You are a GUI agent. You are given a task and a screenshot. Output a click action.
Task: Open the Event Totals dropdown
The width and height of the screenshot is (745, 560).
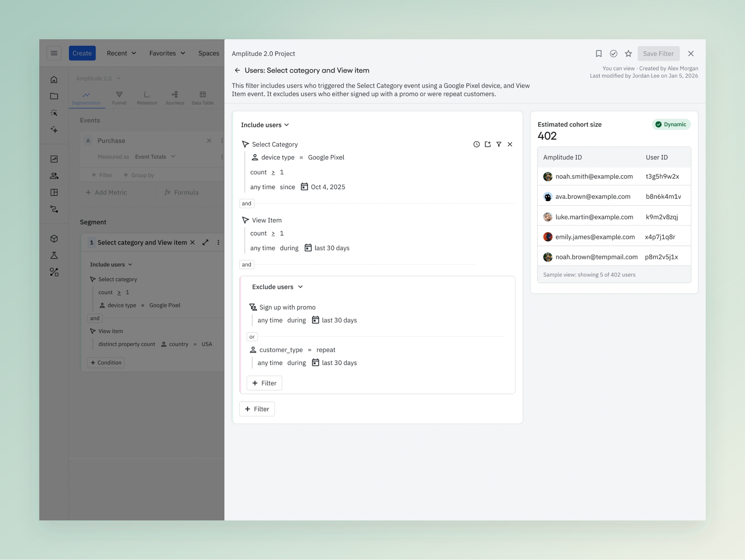click(155, 157)
